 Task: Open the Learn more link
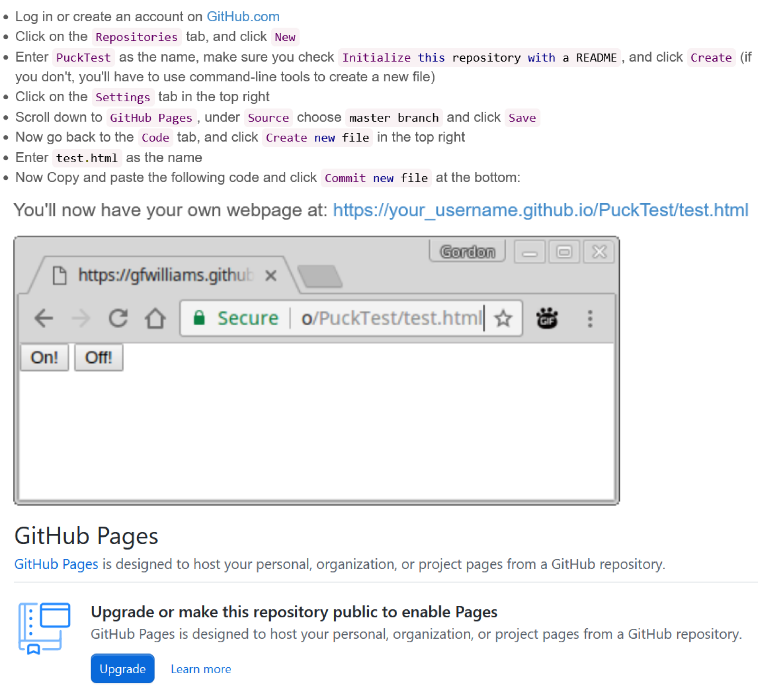(x=201, y=669)
